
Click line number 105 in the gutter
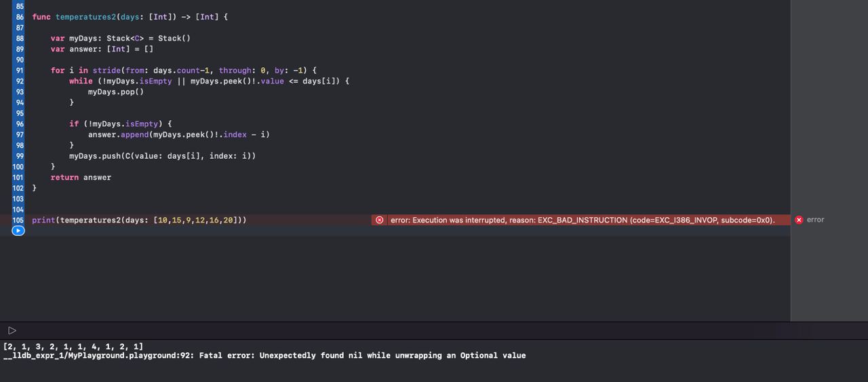click(18, 221)
